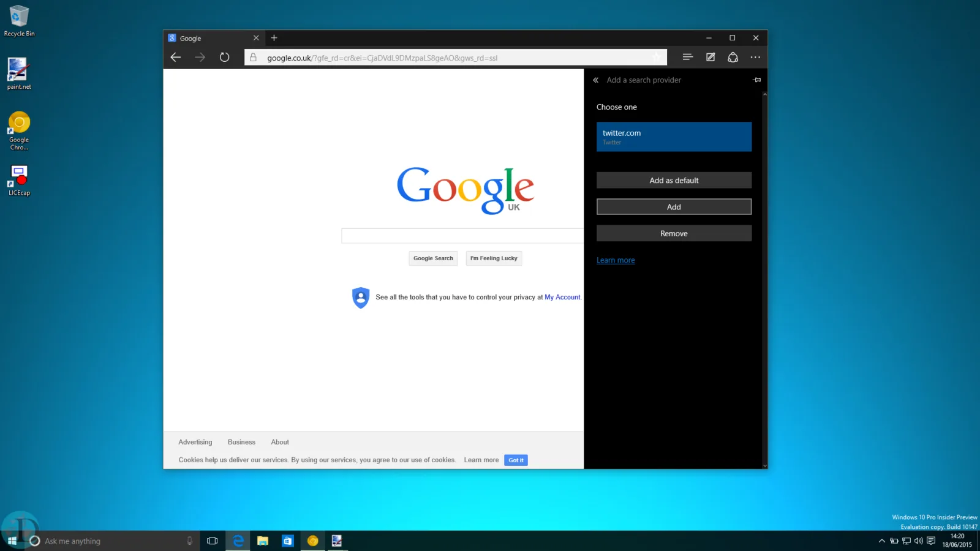The width and height of the screenshot is (980, 551).
Task: Click I'm Feeling Lucky button
Action: point(494,258)
